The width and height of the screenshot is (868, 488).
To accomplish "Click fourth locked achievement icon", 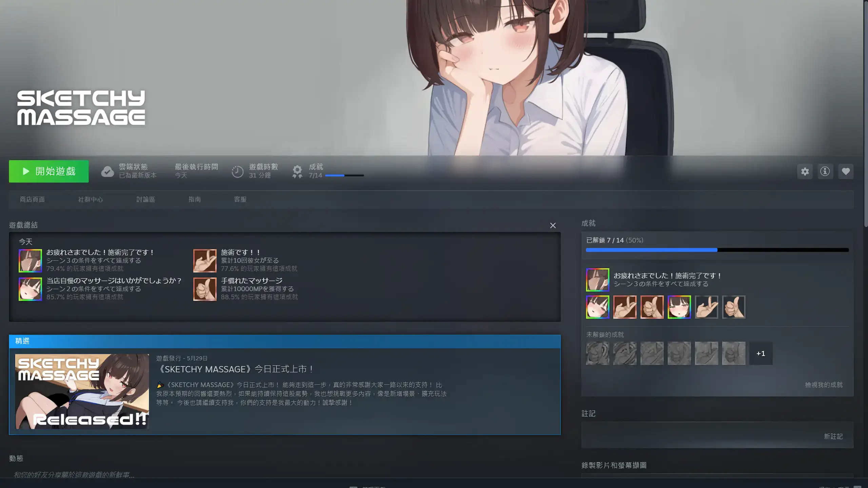I will tap(679, 353).
